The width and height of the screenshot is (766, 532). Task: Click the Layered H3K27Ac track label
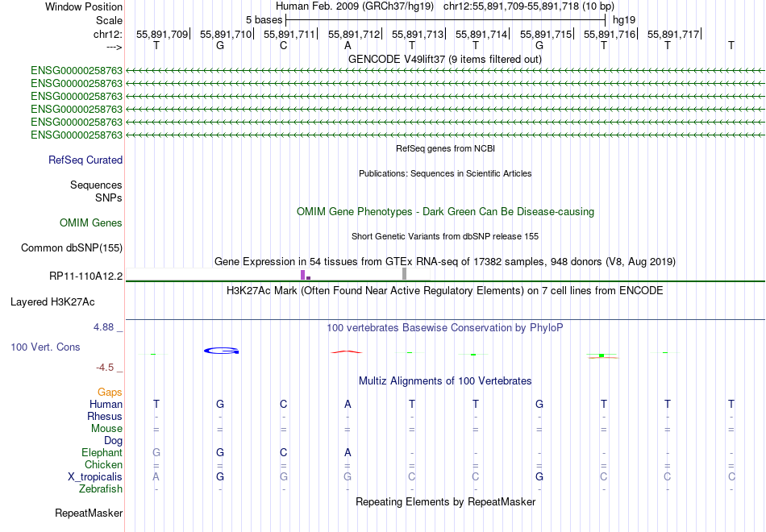(52, 302)
